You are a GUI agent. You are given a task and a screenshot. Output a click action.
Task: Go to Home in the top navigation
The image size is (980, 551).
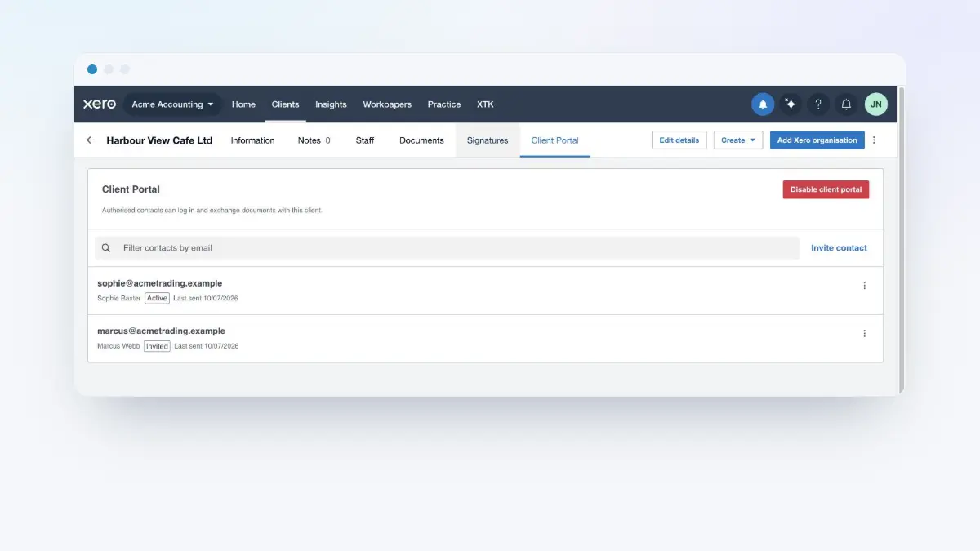243,104
